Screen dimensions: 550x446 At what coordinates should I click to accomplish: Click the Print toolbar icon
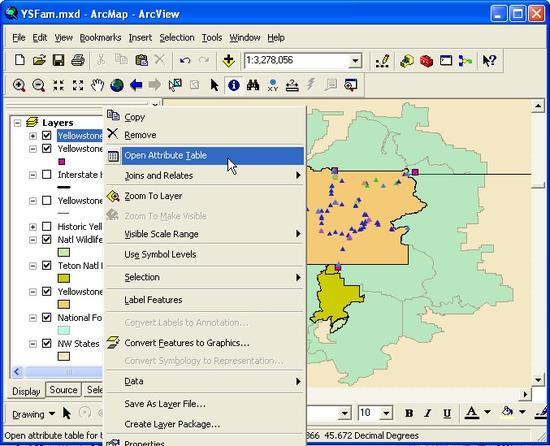78,60
